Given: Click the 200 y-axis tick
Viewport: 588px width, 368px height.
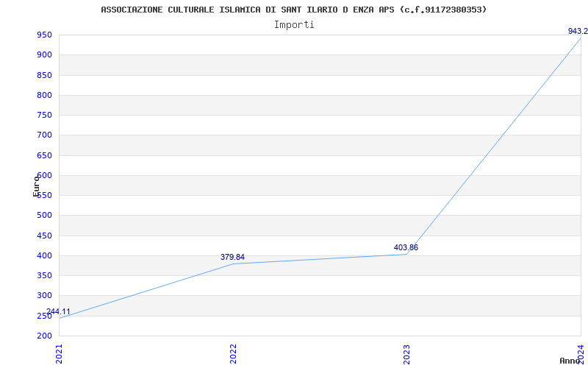Looking at the screenshot, I should coord(44,336).
